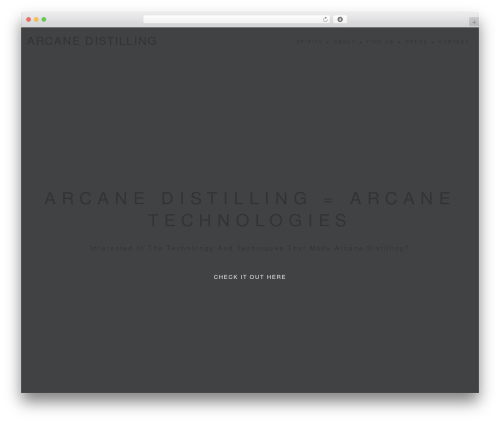Image resolution: width=500 pixels, height=423 pixels.
Task: Maximize the window with green button
Action: [44, 19]
